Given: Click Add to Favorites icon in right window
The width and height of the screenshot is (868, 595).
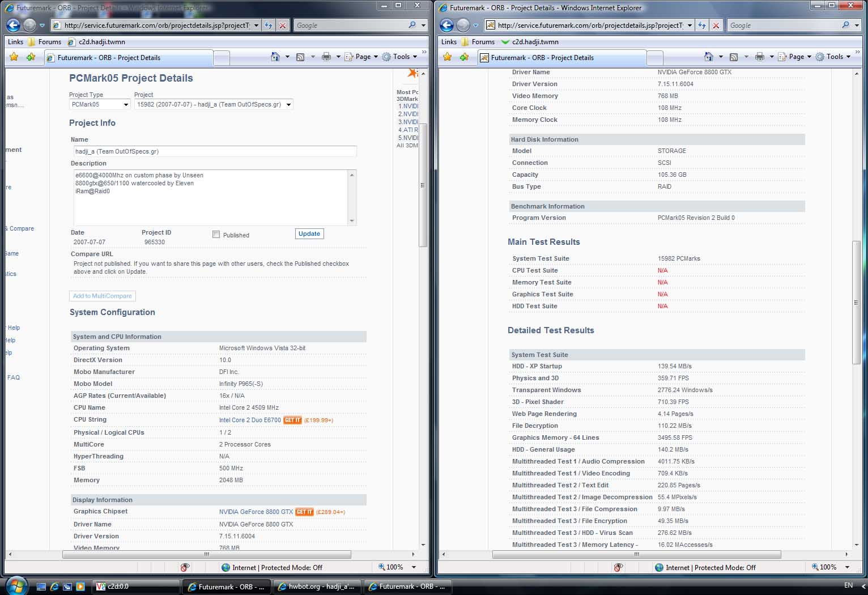Looking at the screenshot, I should tap(465, 57).
